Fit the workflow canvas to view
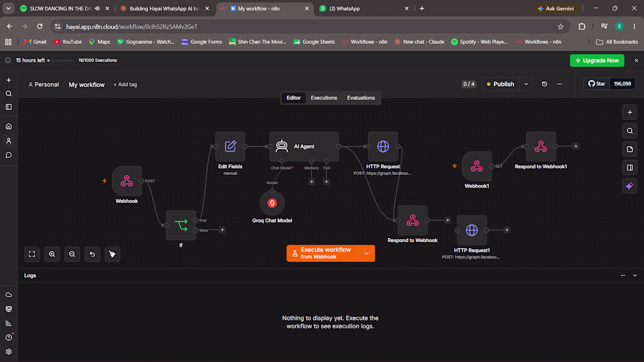The width and height of the screenshot is (644, 362). (x=32, y=254)
